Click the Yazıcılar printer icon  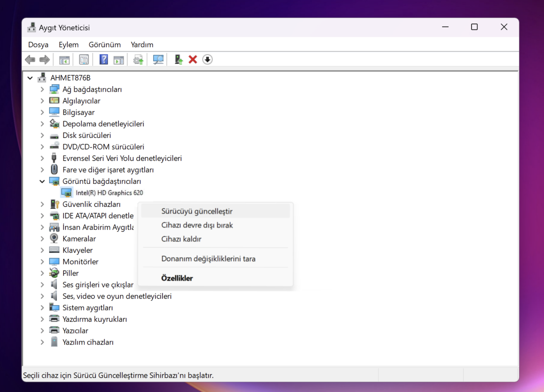pos(54,330)
